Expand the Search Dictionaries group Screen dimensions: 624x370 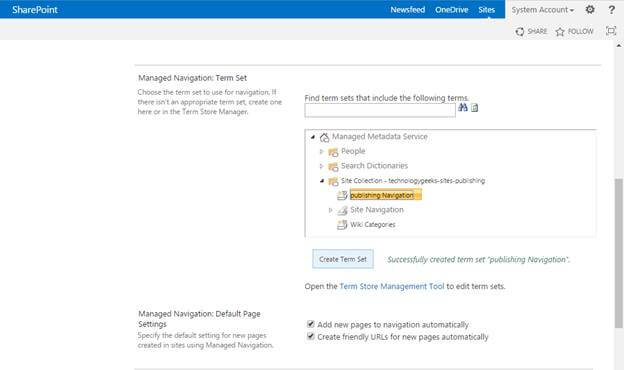(322, 166)
